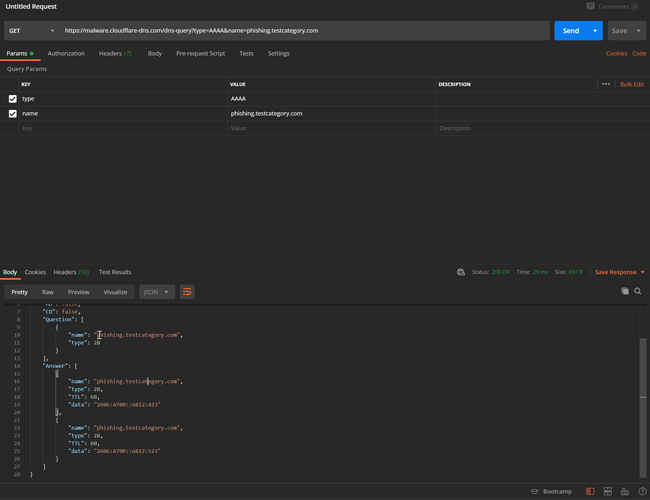The width and height of the screenshot is (650, 500).
Task: Click the AAAA value cell
Action: (332, 99)
